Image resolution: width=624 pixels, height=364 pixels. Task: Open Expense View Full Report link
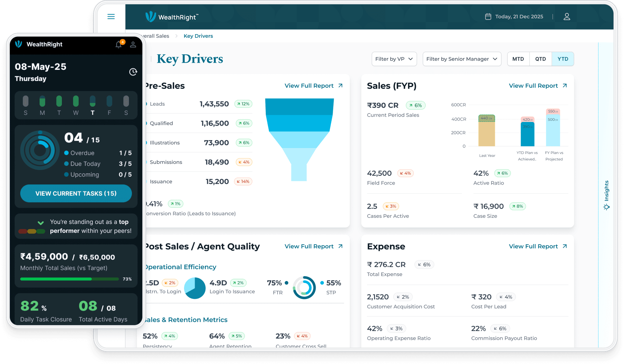538,246
